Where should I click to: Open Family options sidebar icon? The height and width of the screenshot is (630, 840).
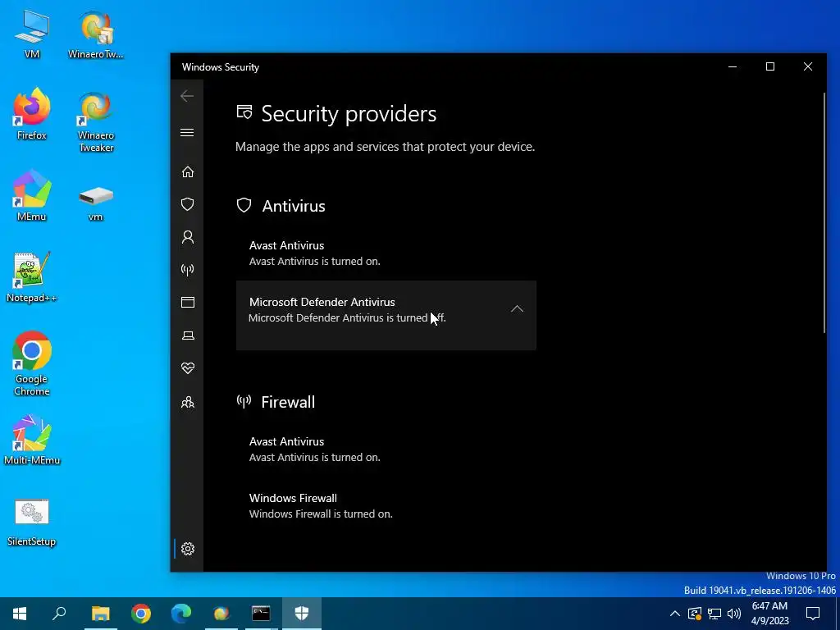click(188, 402)
